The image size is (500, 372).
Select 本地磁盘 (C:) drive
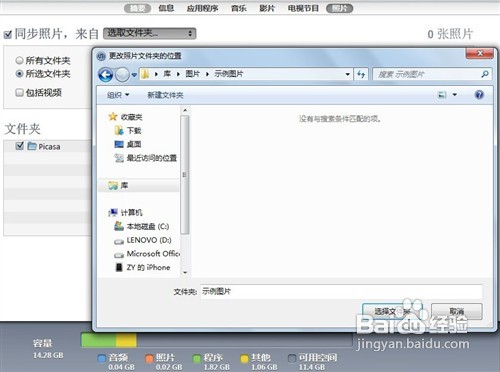pyautogui.click(x=142, y=226)
